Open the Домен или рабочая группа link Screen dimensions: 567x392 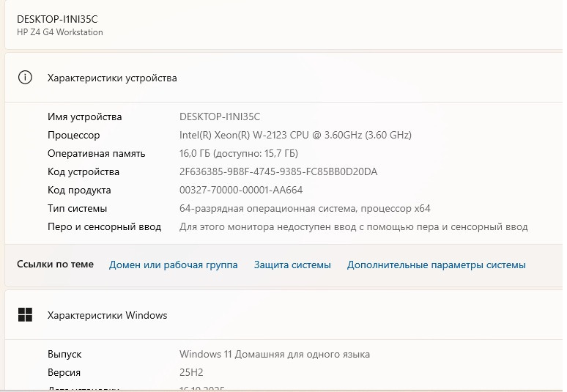coord(173,265)
